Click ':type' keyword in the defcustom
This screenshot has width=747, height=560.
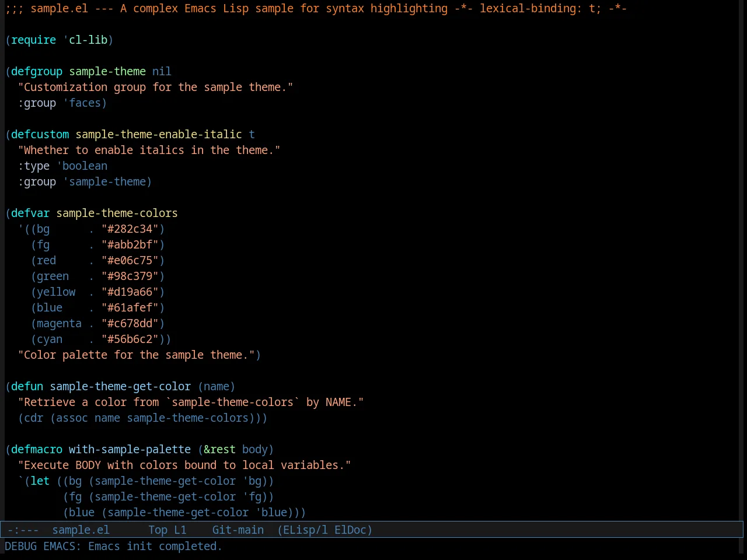click(34, 166)
